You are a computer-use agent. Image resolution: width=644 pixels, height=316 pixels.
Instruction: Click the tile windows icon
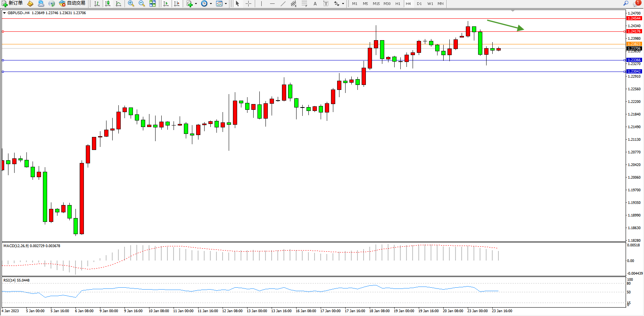click(x=152, y=3)
